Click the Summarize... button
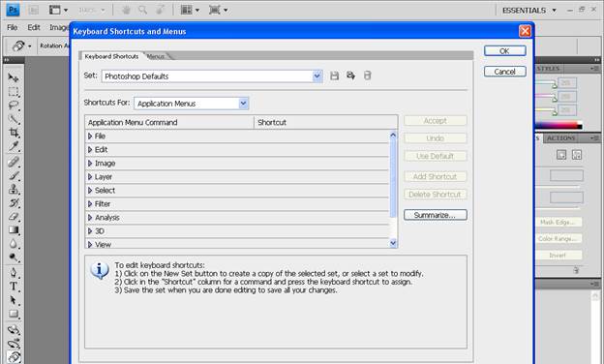604x364 pixels. coord(436,215)
